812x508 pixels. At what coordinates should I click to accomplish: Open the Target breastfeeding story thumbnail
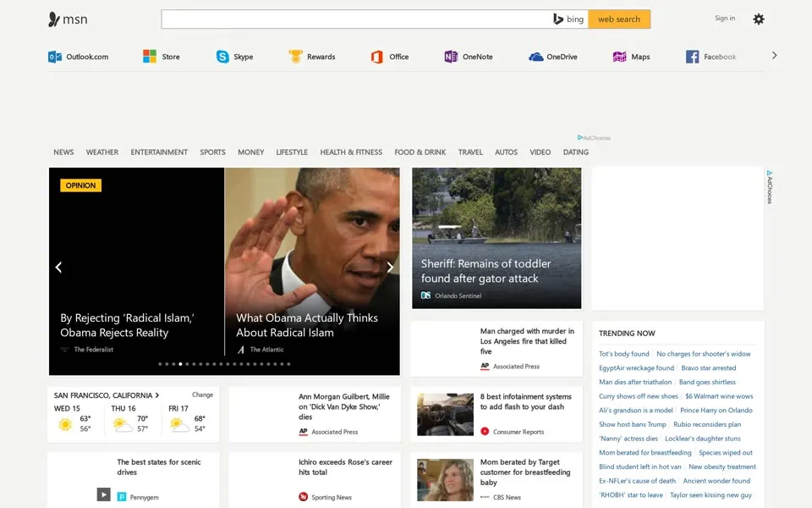pos(446,479)
